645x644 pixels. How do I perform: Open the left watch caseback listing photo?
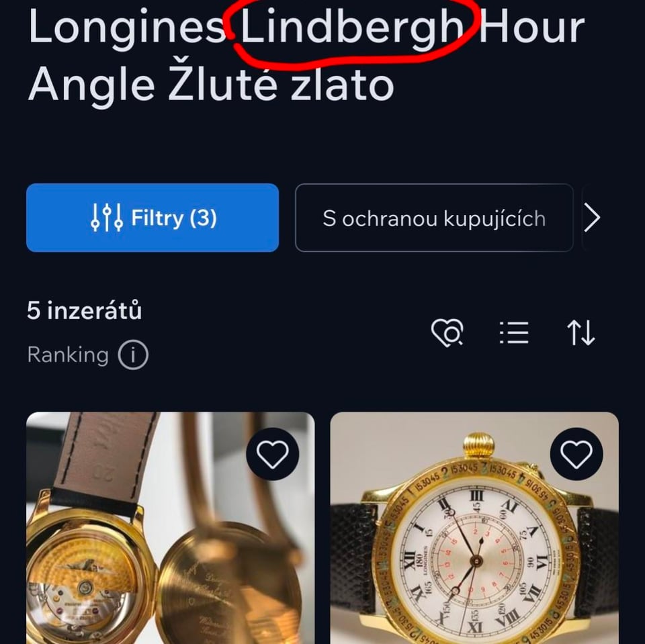coord(170,528)
